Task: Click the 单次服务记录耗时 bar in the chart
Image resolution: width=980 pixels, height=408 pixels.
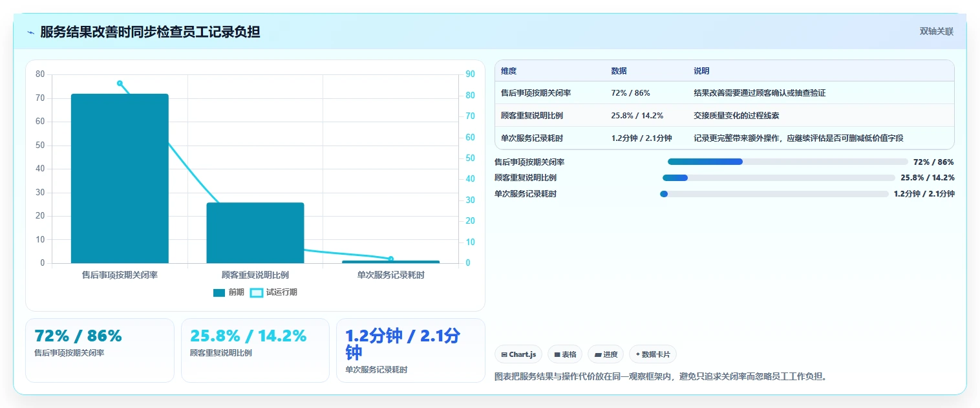Action: [391, 262]
